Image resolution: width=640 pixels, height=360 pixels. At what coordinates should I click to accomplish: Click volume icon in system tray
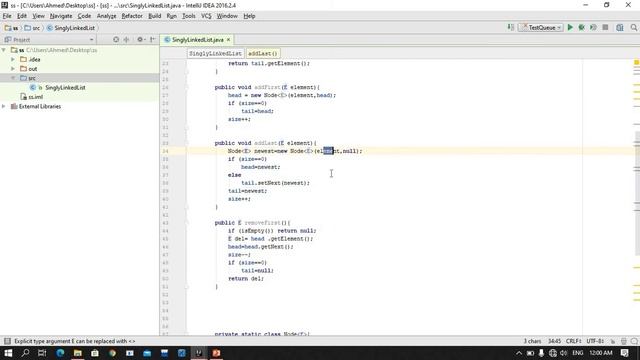tap(564, 353)
